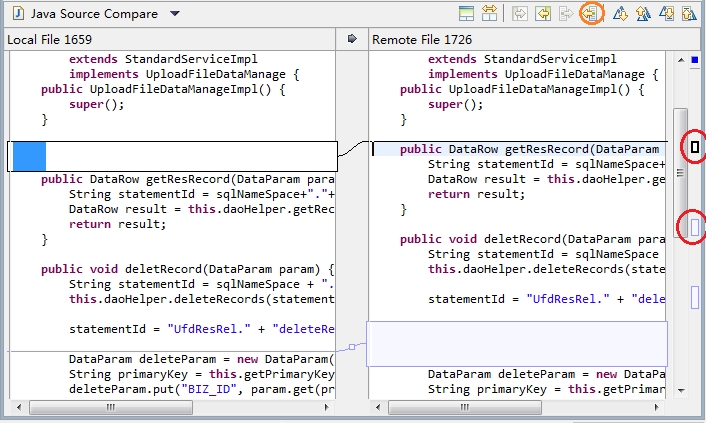Go to previous change
This screenshot has height=423, width=706.
point(689,14)
